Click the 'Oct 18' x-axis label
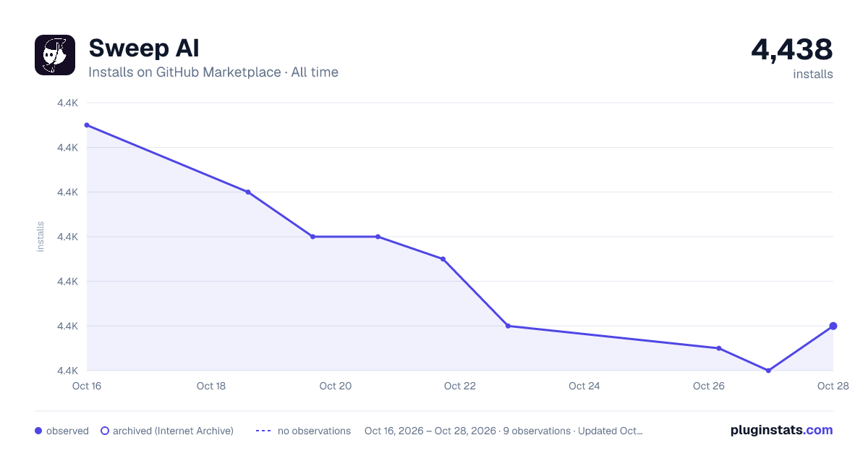This screenshot has width=868, height=456. click(211, 386)
